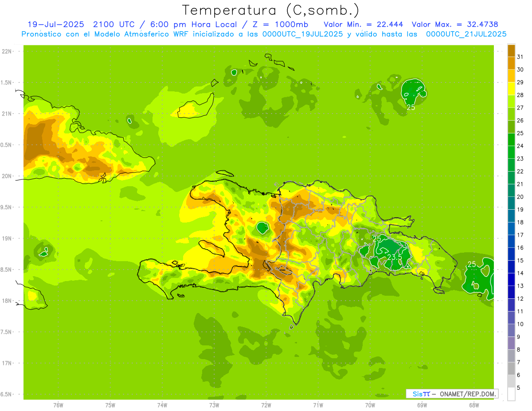Click the 76W longitude label
This screenshot has height=411, width=532.
(x=58, y=405)
